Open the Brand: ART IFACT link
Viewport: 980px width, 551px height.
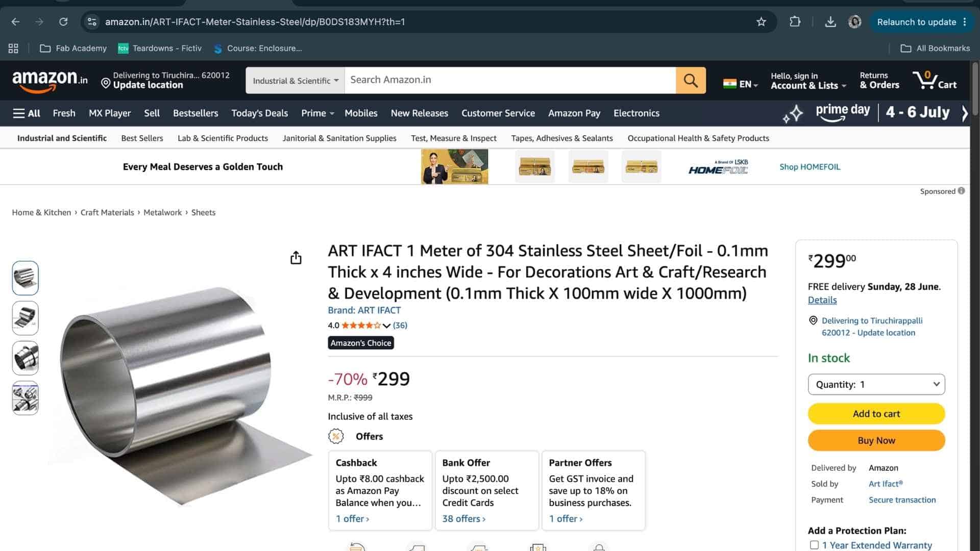click(x=364, y=310)
